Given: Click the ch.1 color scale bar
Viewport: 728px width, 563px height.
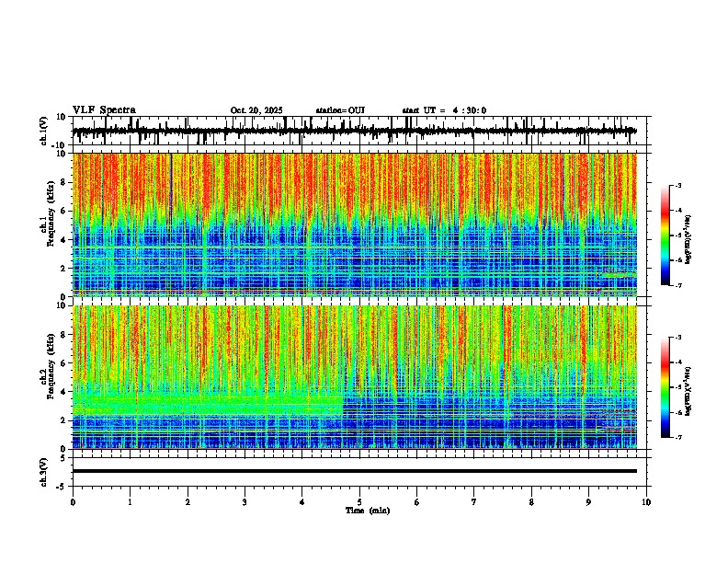Looking at the screenshot, I should 665,236.
